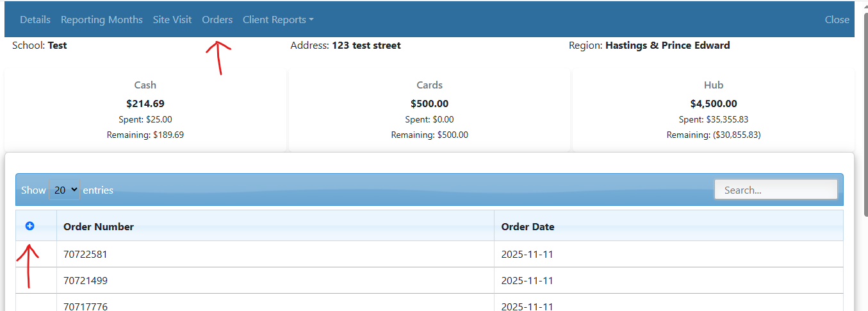Click the Cards budget summary card
Screen dimensions: 868x311
click(429, 110)
